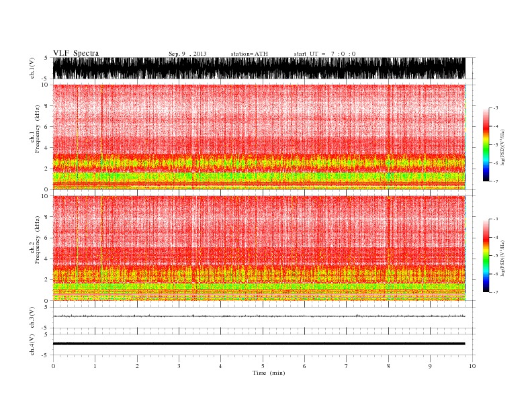Click the ch.1 spectrogram color scale bar
The height and width of the screenshot is (411, 532).
point(486,144)
